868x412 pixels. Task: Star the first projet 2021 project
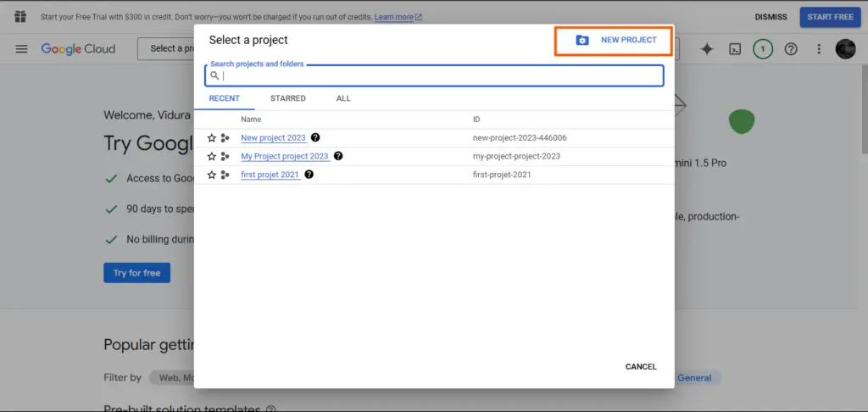tap(211, 175)
